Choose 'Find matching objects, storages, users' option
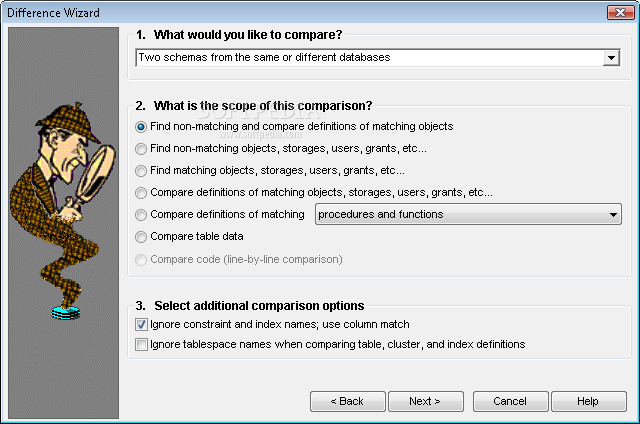This screenshot has height=424, width=640. tap(141, 171)
